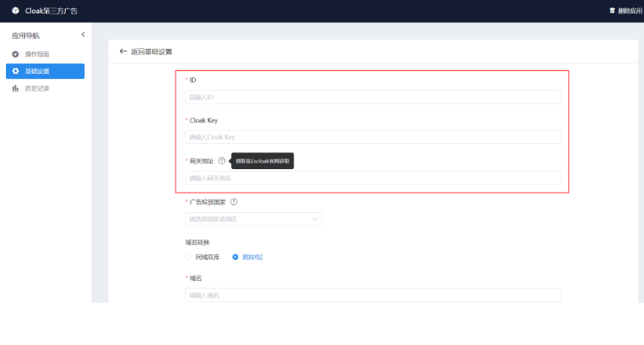
Task: Open 历史记录 in the sidebar
Action: [x=37, y=88]
